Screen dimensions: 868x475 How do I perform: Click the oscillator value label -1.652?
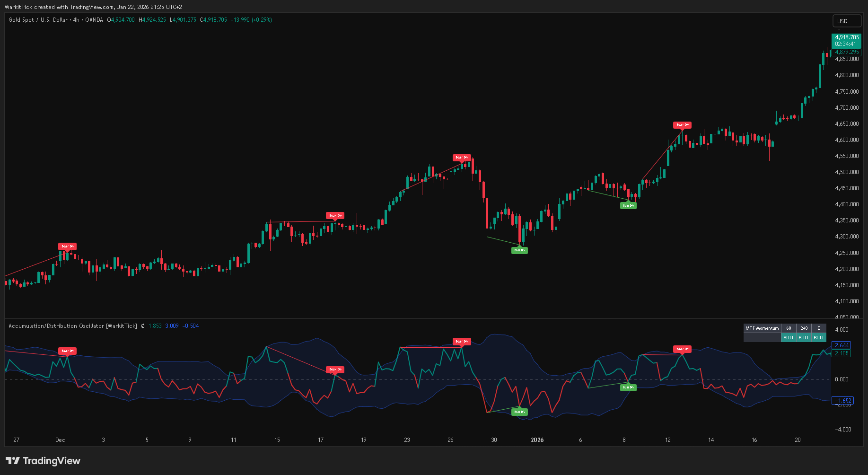843,401
